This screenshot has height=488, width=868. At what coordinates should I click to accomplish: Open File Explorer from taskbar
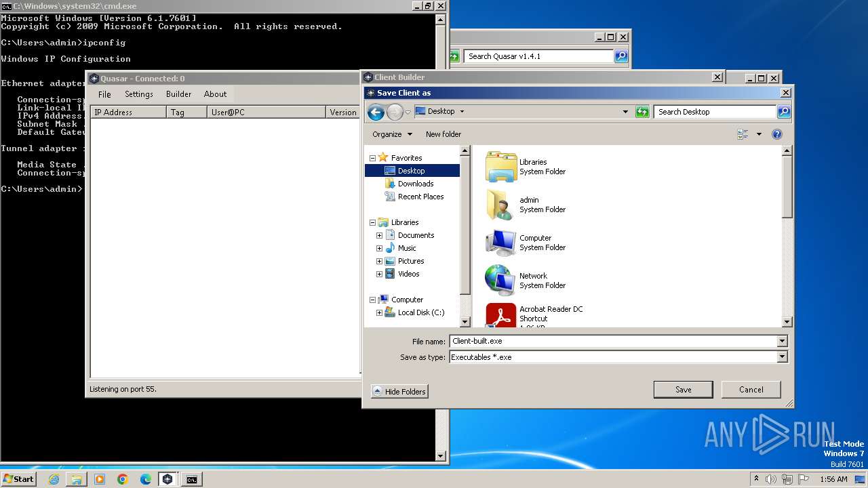(77, 479)
